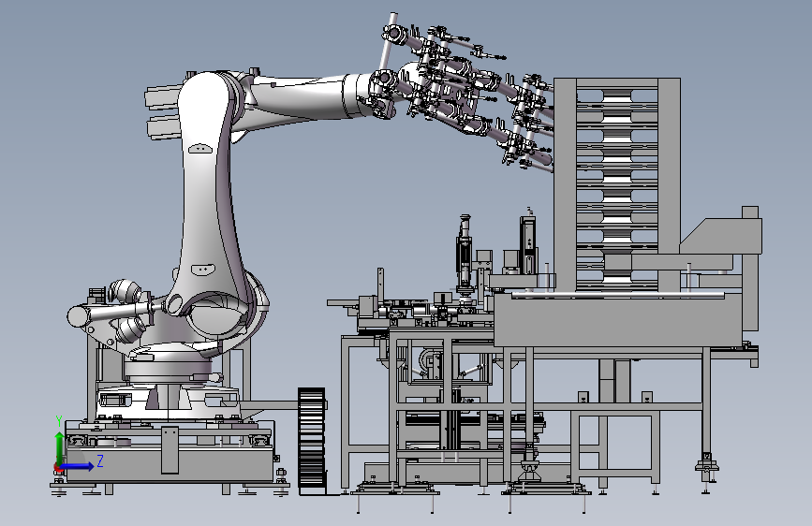Select the tall stacked tray rack tower

click(617, 185)
